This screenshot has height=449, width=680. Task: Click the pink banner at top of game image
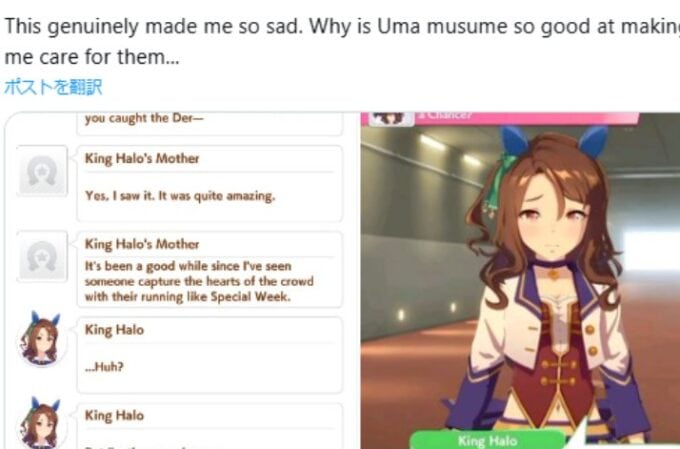point(527,117)
